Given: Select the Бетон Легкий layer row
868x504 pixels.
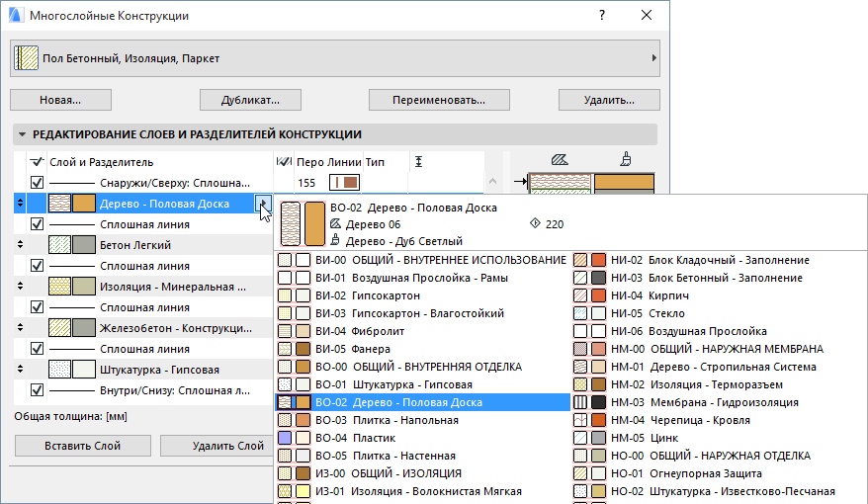Looking at the screenshot, I should (143, 245).
